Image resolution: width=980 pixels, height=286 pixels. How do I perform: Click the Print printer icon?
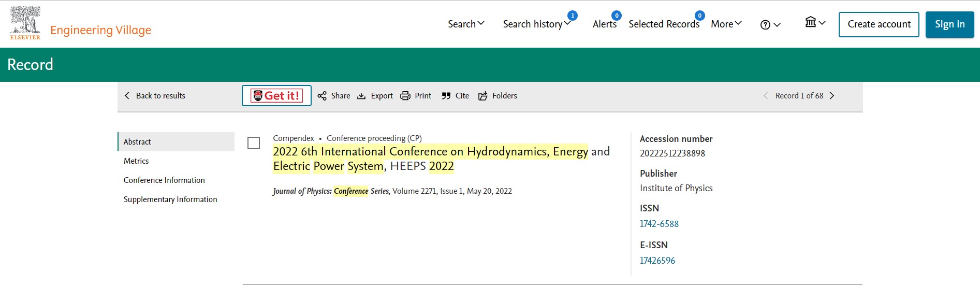(405, 96)
